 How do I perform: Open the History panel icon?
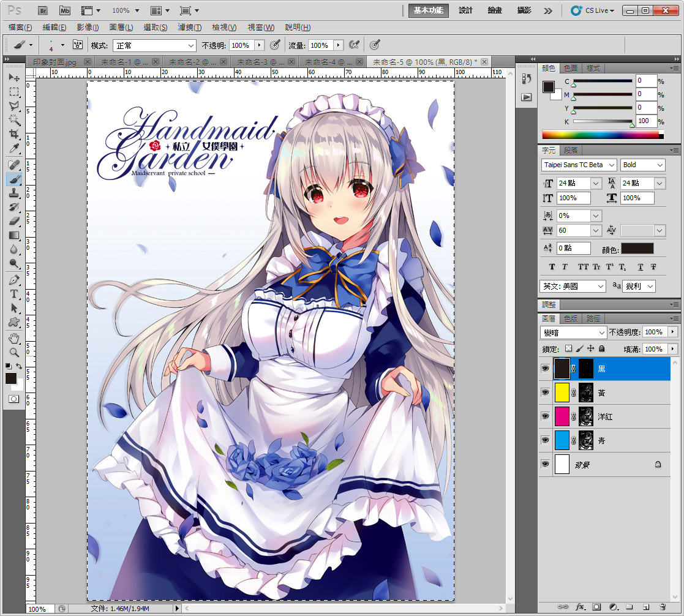point(527,78)
